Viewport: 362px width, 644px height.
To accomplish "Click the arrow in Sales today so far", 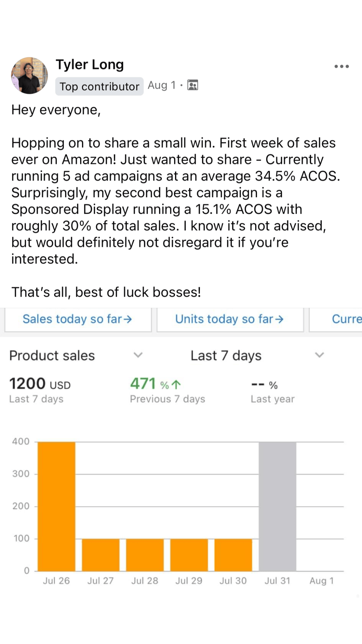I will point(128,319).
